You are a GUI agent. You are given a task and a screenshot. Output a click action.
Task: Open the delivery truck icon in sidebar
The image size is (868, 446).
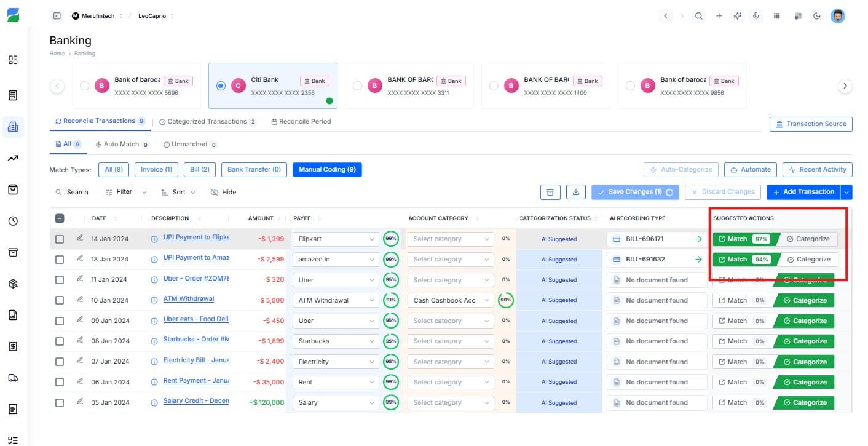(13, 378)
